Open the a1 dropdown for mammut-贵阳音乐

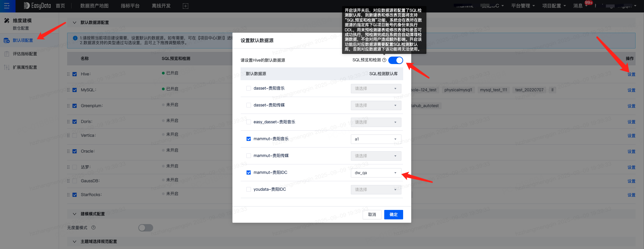(x=376, y=139)
